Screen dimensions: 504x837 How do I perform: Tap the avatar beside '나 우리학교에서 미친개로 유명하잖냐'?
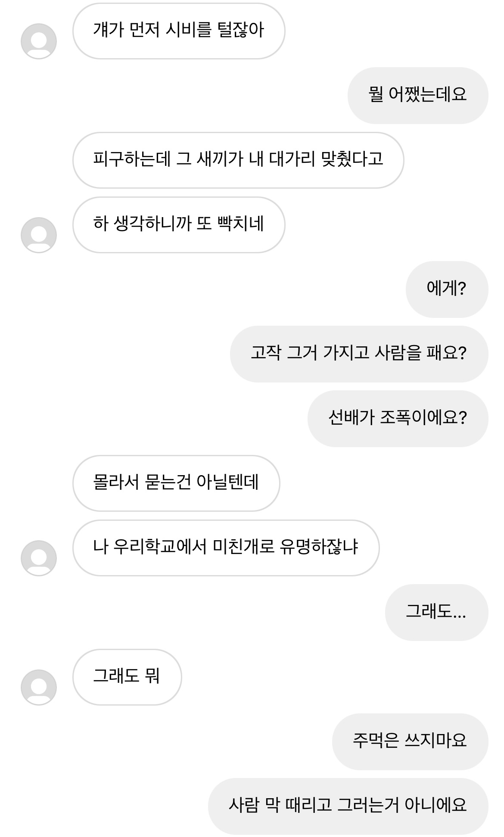(x=39, y=558)
